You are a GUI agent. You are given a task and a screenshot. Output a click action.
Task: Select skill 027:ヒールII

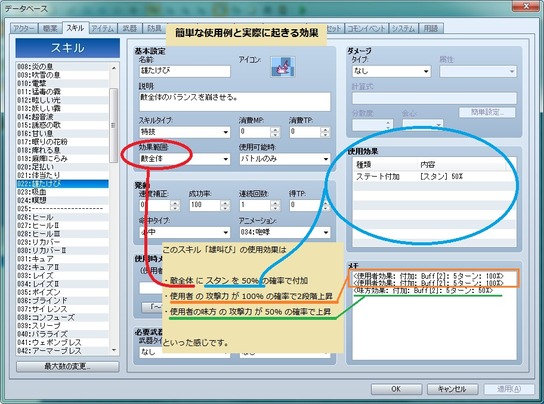coord(62,225)
